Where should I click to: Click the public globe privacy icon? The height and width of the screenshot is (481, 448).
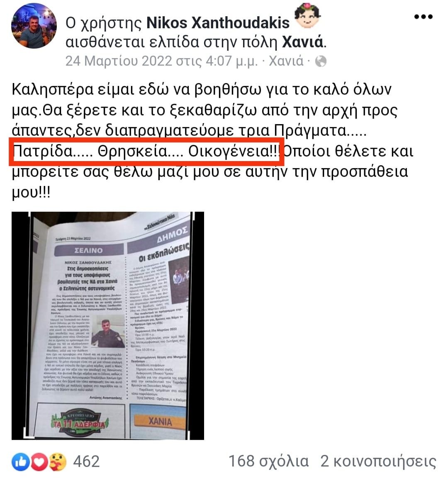coord(321,61)
